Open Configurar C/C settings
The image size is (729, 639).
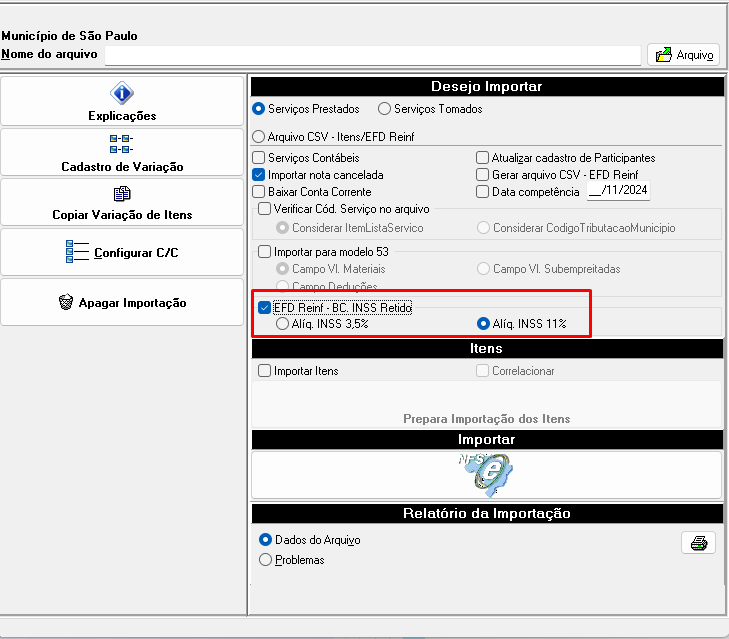coord(122,252)
